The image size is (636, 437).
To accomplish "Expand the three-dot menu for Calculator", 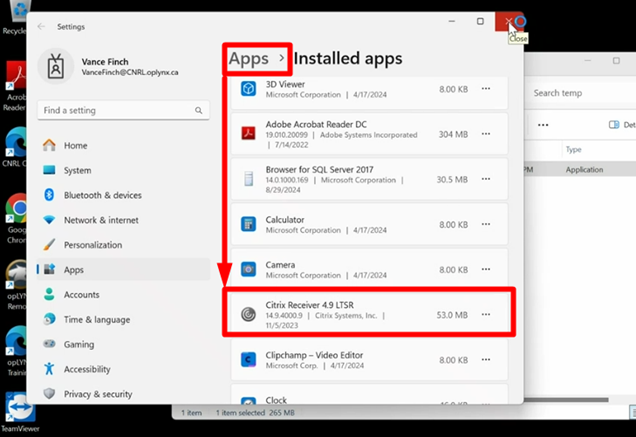I will tap(486, 224).
